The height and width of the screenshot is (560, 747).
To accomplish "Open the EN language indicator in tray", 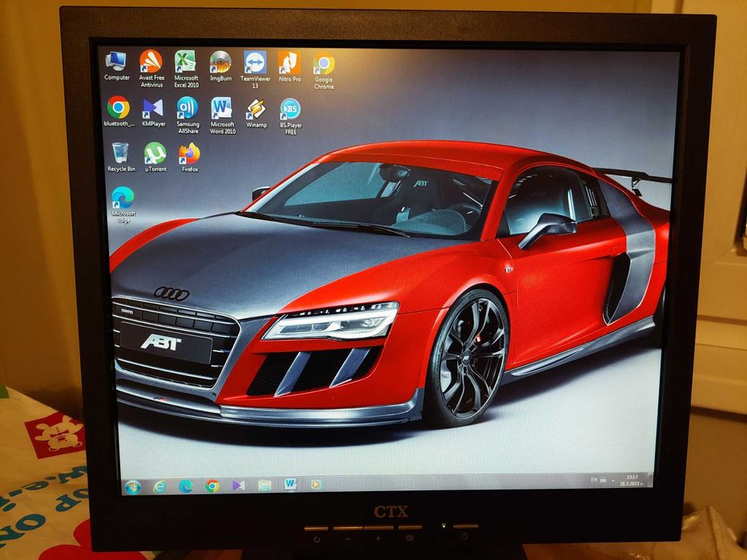I will click(594, 480).
